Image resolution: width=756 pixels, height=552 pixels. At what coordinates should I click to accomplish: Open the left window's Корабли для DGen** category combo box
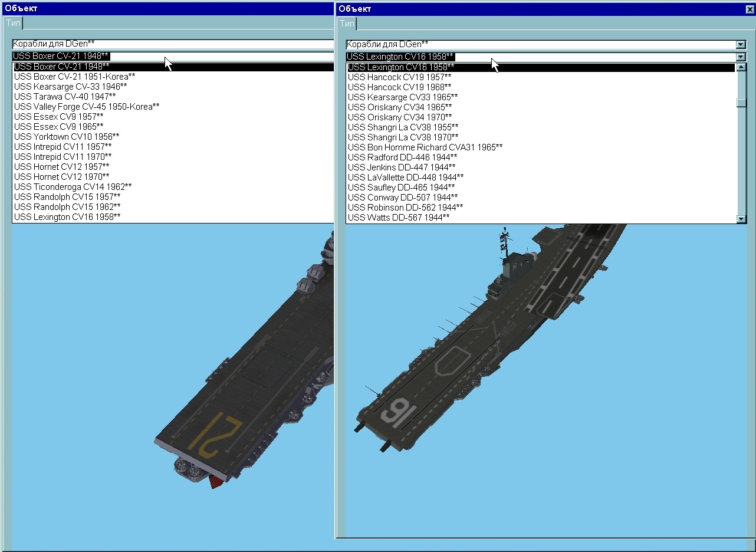click(x=173, y=44)
